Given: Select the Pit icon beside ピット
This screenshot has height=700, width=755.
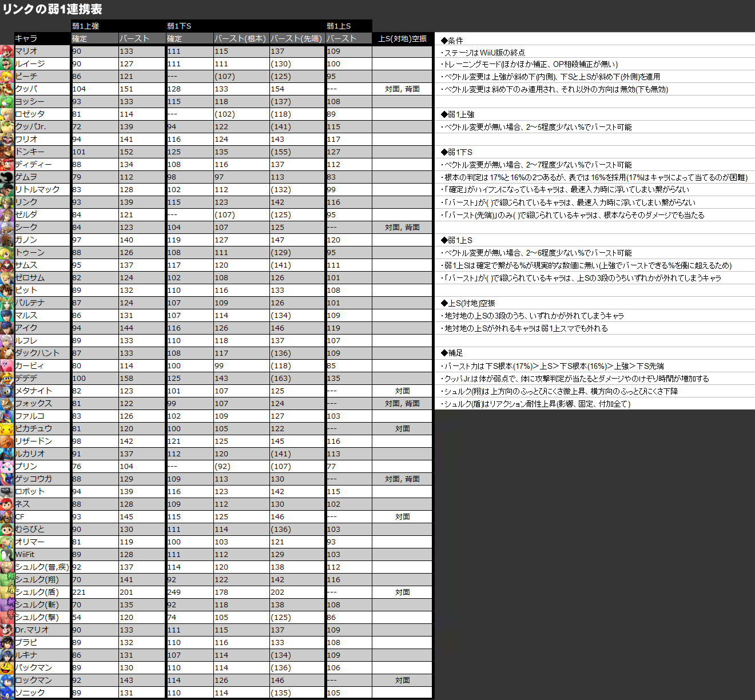Looking at the screenshot, I should pyautogui.click(x=7, y=290).
